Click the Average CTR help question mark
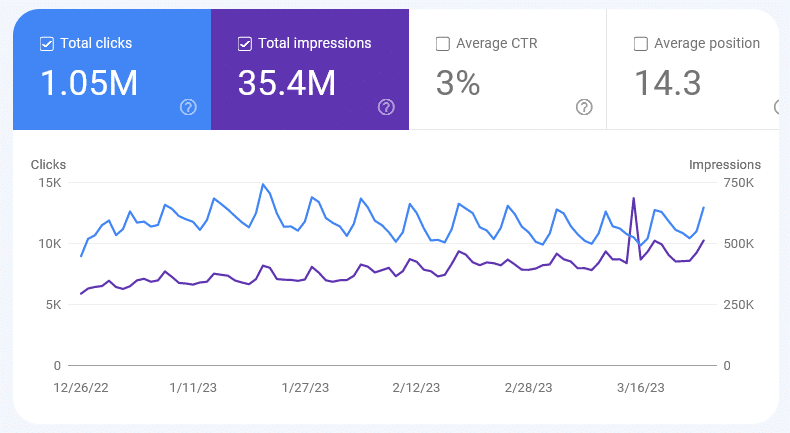The width and height of the screenshot is (790, 433). [584, 107]
